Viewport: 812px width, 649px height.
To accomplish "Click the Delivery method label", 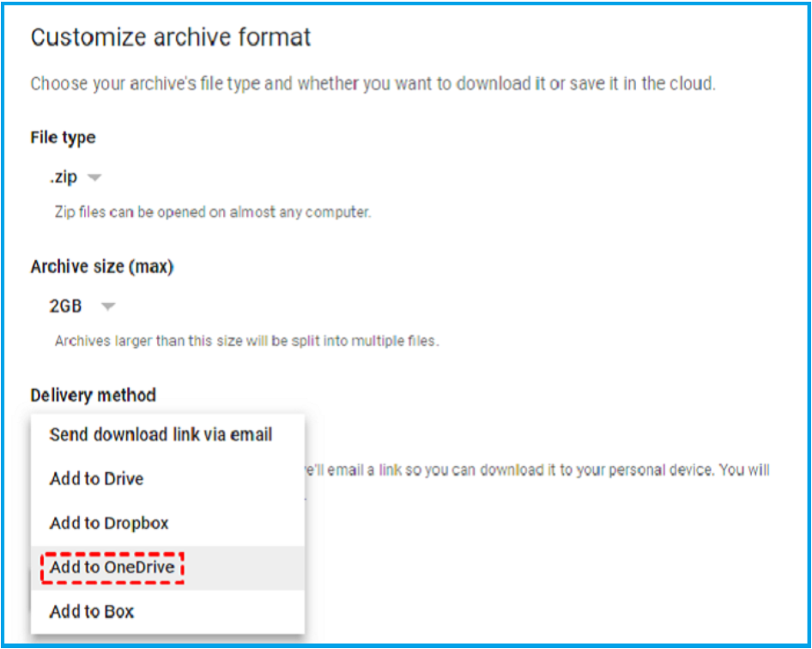I will click(94, 395).
